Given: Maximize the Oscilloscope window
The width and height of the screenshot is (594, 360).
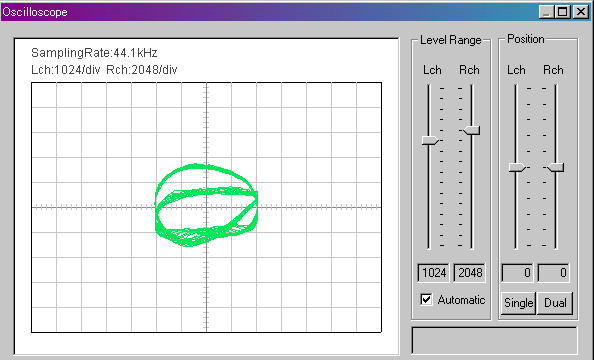Looking at the screenshot, I should pos(563,12).
